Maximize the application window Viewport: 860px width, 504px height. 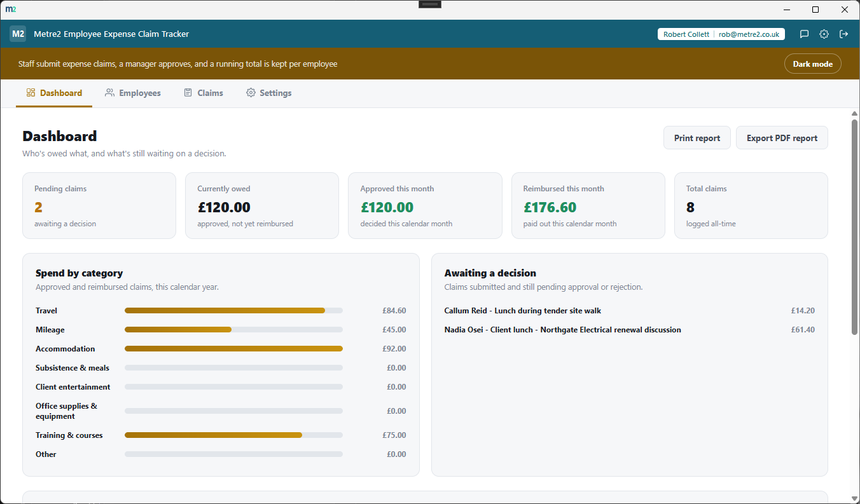(x=815, y=10)
